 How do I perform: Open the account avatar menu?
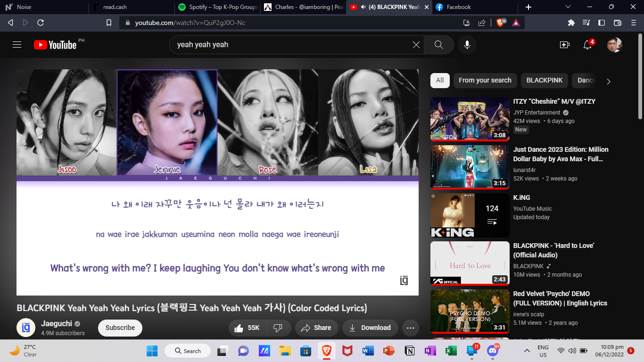click(615, 45)
